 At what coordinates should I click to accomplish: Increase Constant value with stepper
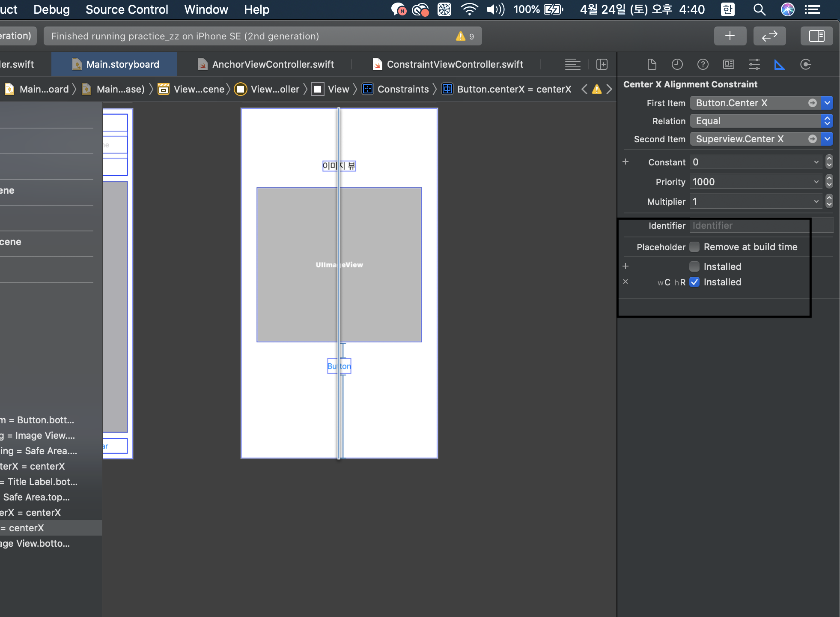[x=829, y=159]
